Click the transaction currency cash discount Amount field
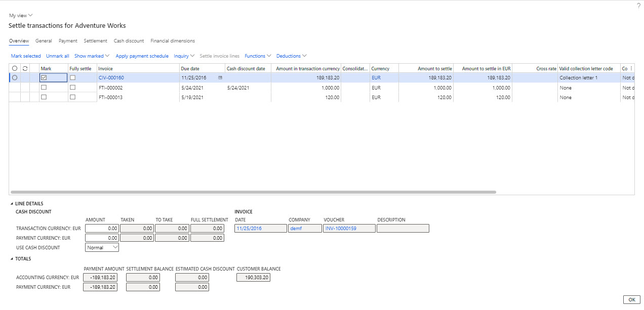 point(102,229)
